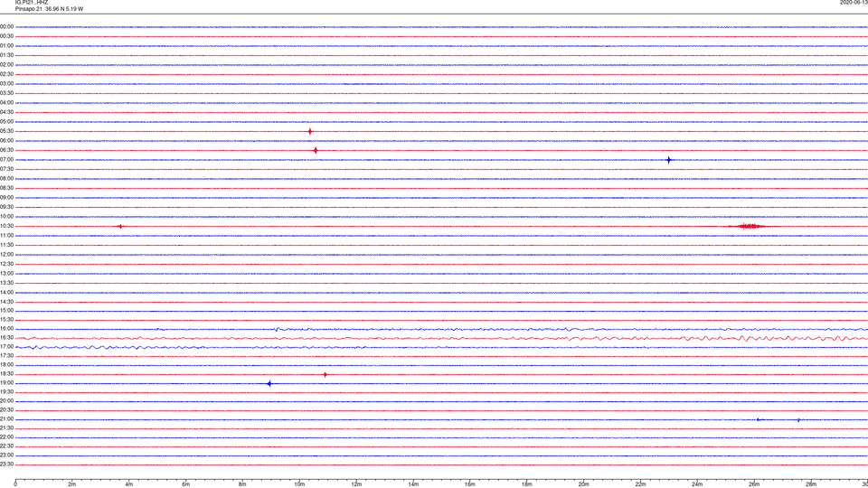Screen dimensions: 868x488
Task: Select the 09:30 time label
Action: [x=7, y=207]
